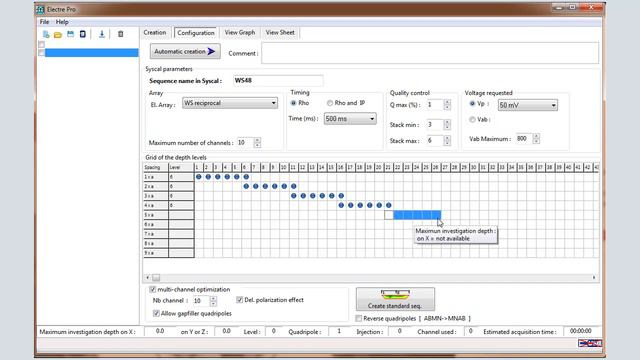
Task: Select the 1×a row dot in column 1
Action: coord(199,177)
